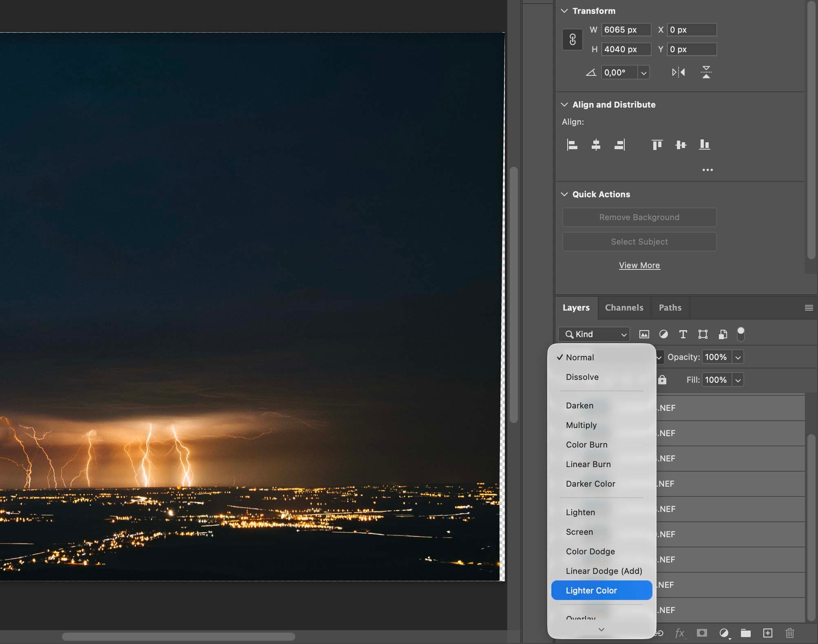The width and height of the screenshot is (818, 644).
Task: Filter layers by pixel layers
Action: point(644,334)
